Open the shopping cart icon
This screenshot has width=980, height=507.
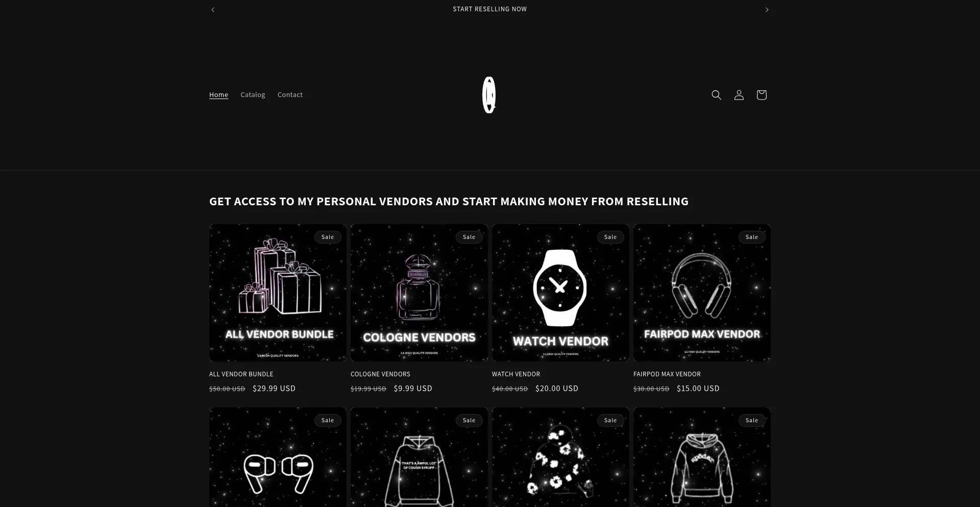pos(761,95)
